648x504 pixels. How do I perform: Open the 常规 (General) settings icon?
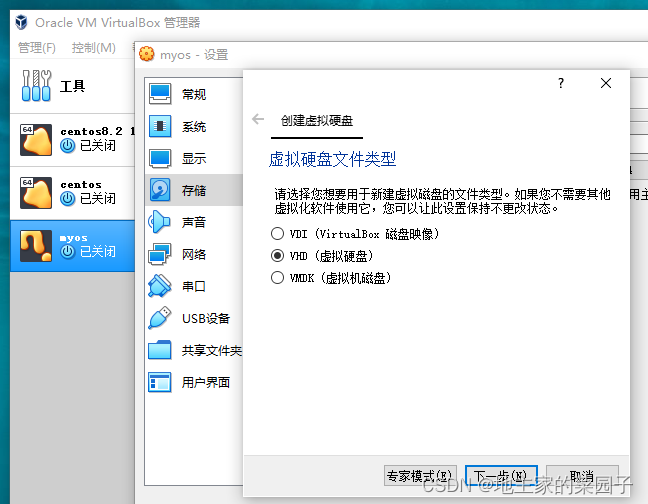tap(160, 94)
